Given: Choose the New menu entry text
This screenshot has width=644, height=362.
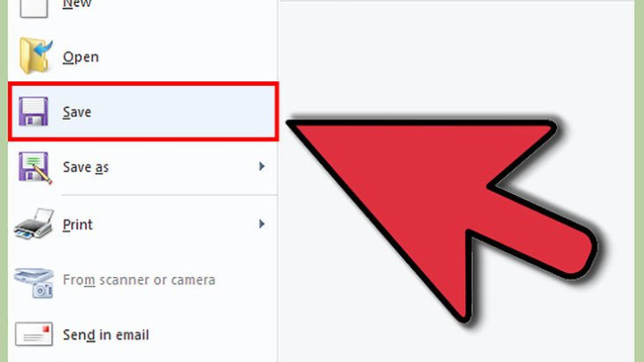Looking at the screenshot, I should pos(77,4).
